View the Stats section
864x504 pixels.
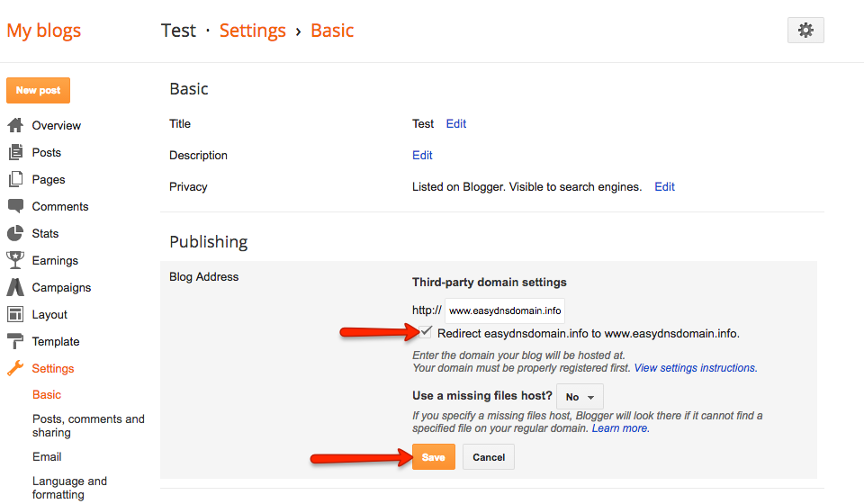pyautogui.click(x=45, y=233)
